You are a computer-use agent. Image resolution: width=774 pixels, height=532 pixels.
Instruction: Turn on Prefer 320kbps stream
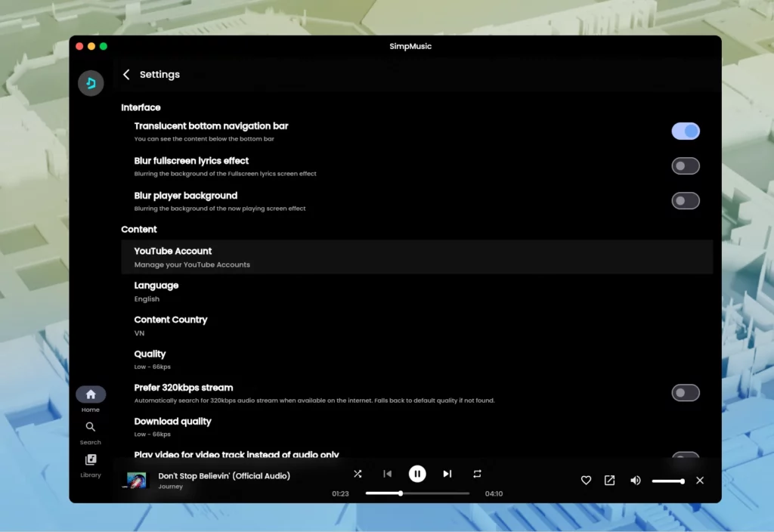pyautogui.click(x=685, y=392)
